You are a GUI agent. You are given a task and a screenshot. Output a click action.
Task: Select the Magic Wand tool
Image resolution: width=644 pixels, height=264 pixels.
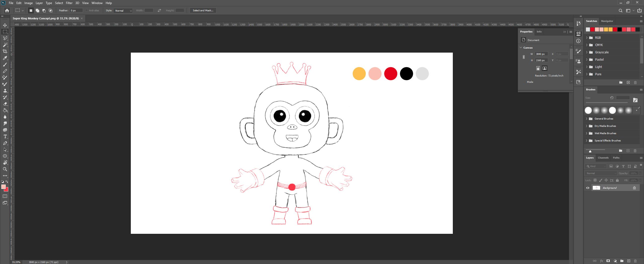pyautogui.click(x=5, y=45)
